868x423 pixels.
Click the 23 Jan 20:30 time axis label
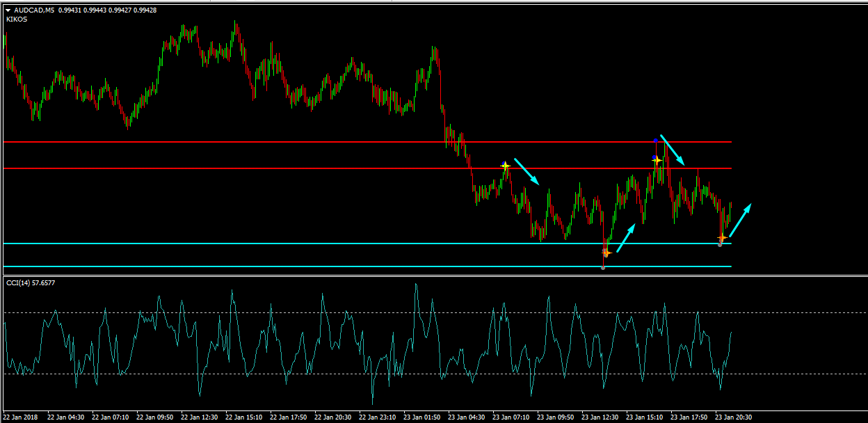pos(733,417)
